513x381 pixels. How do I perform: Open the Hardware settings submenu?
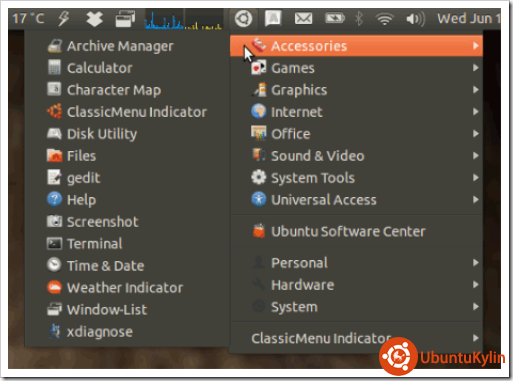(356, 285)
